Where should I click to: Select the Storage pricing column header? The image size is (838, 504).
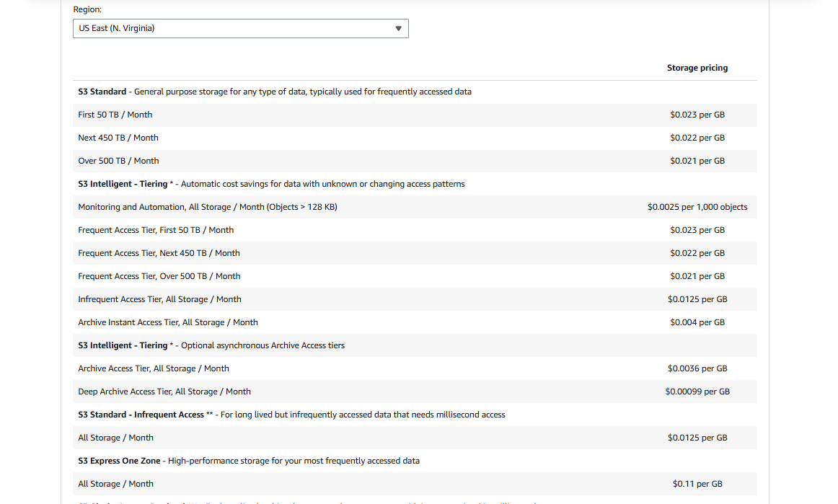(x=697, y=68)
